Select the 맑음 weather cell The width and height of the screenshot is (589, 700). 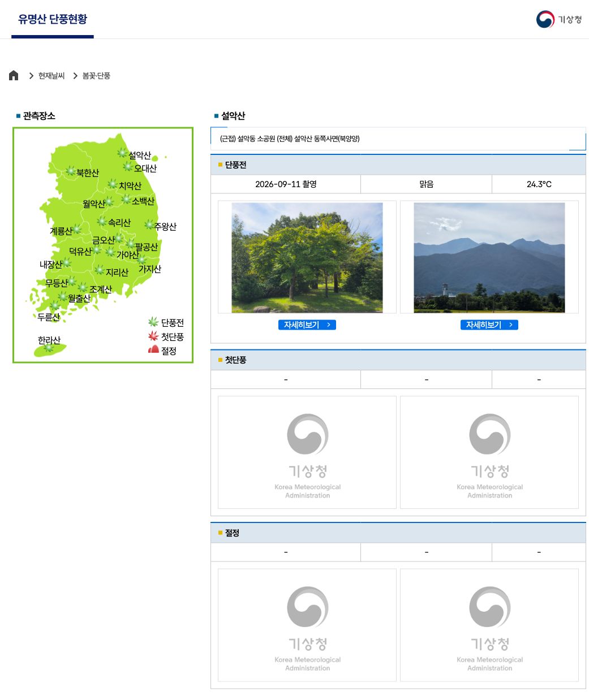click(426, 184)
